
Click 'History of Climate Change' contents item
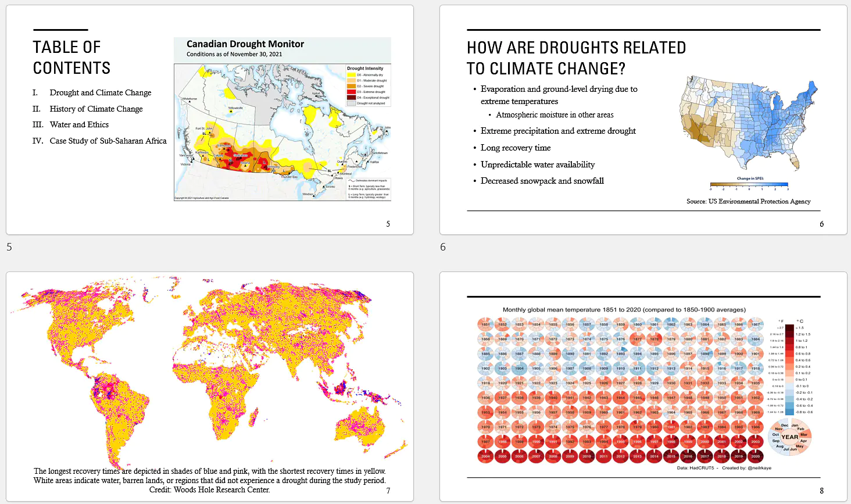point(96,109)
